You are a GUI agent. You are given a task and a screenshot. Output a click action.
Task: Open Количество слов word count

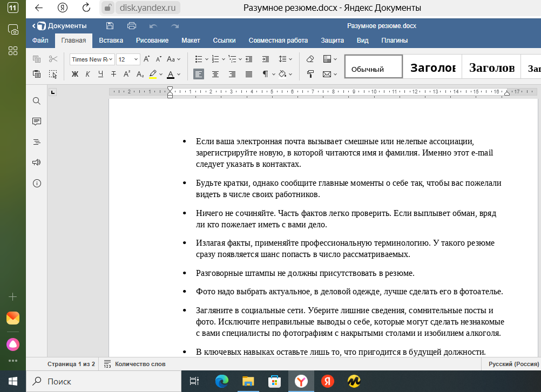[135, 364]
